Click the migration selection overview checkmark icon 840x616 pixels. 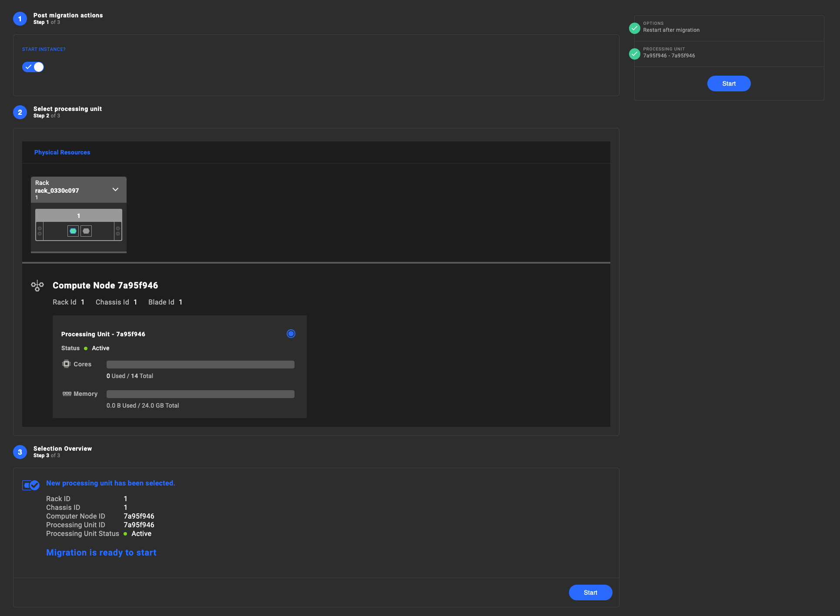[30, 485]
